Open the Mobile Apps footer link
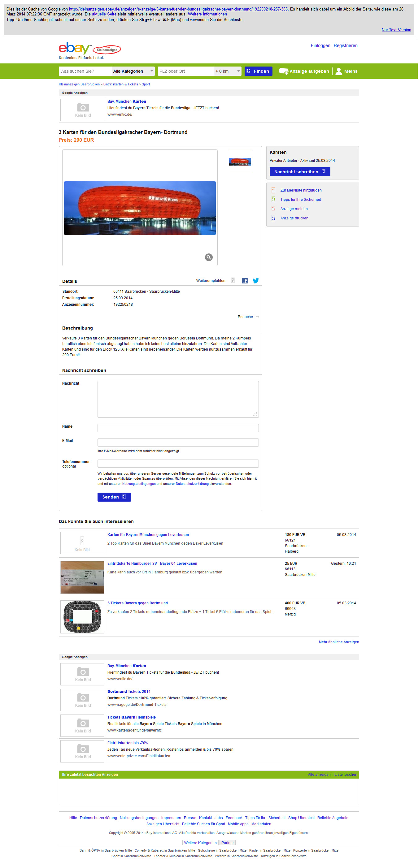This screenshot has height=868, width=418. pyautogui.click(x=238, y=824)
